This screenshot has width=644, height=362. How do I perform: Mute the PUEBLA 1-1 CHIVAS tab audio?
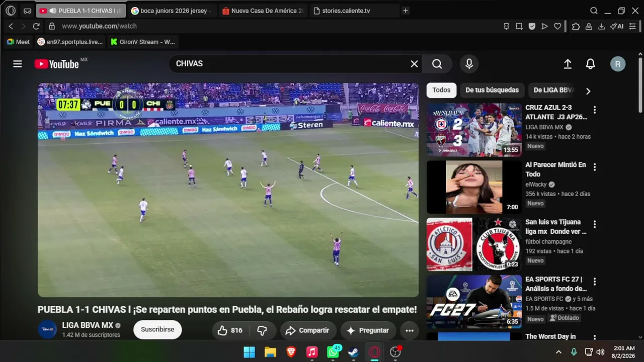click(x=52, y=11)
